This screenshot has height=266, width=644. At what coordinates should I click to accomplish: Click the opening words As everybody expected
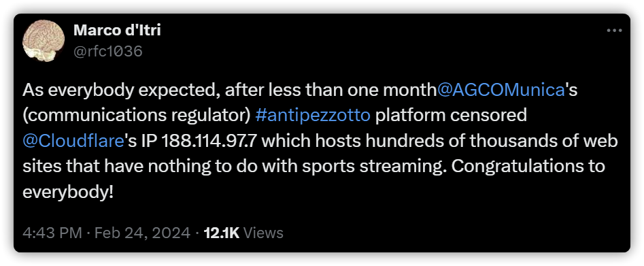point(120,90)
